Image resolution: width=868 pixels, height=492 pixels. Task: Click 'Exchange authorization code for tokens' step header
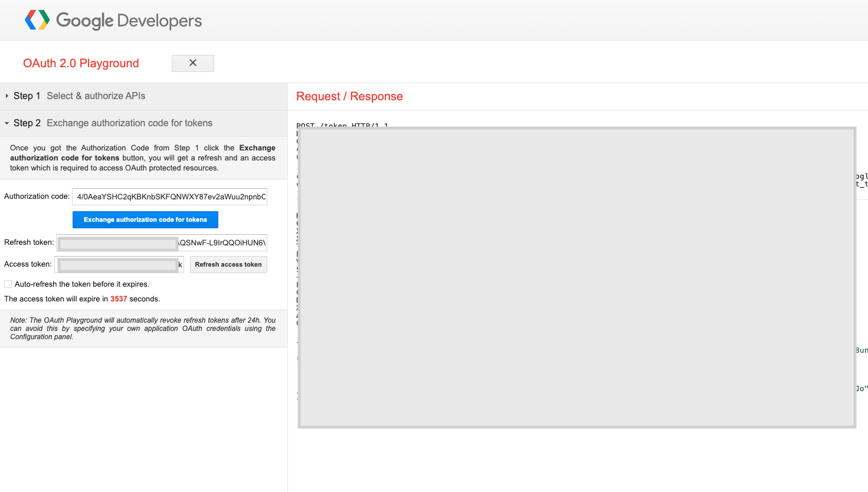129,123
